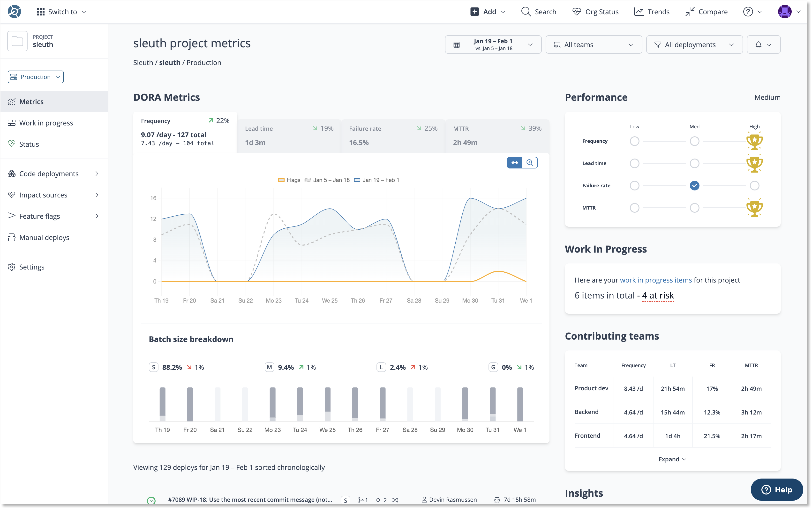
Task: Click the Org Status heart icon
Action: coord(577,12)
